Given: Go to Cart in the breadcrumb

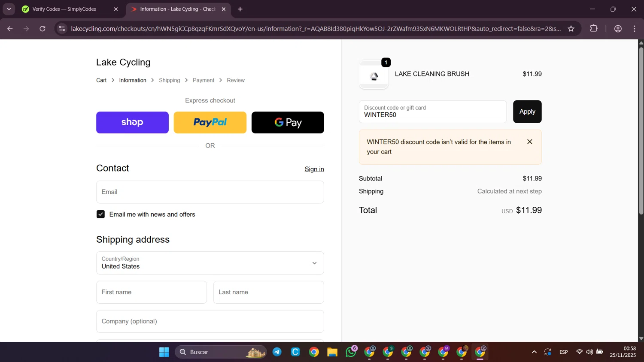Looking at the screenshot, I should point(101,80).
